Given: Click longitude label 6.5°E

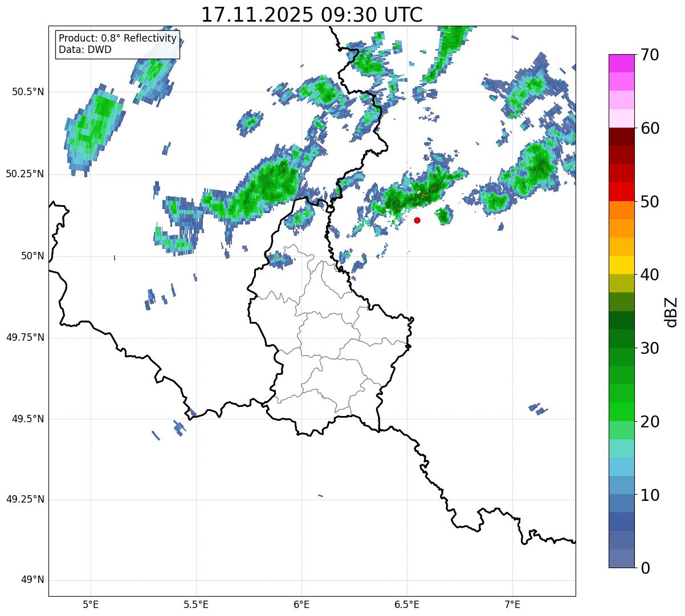Looking at the screenshot, I should coord(407,604).
